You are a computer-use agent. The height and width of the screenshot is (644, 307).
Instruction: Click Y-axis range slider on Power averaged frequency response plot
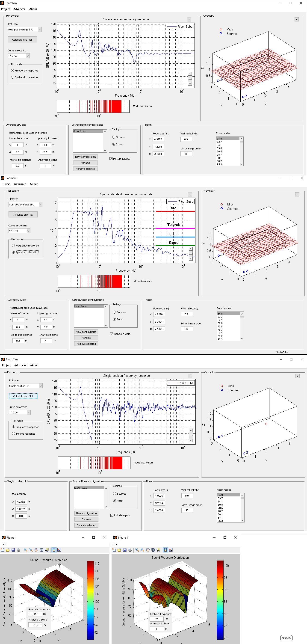(190, 79)
